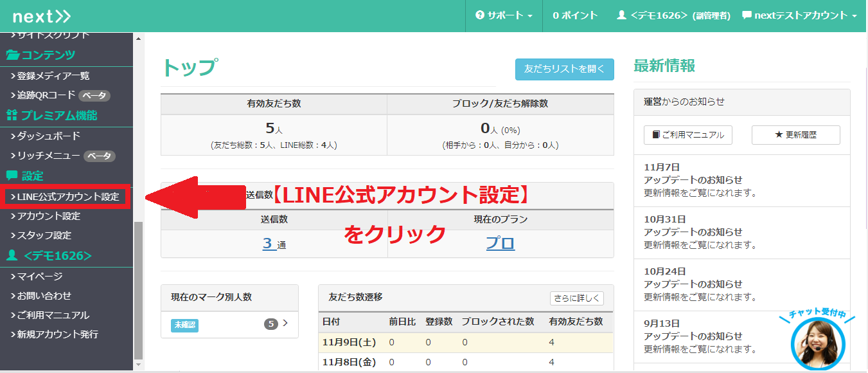Screen dimensions: 868x373
Task: Click the ブロック/友だち解除数 value 0人
Action: coord(490,129)
